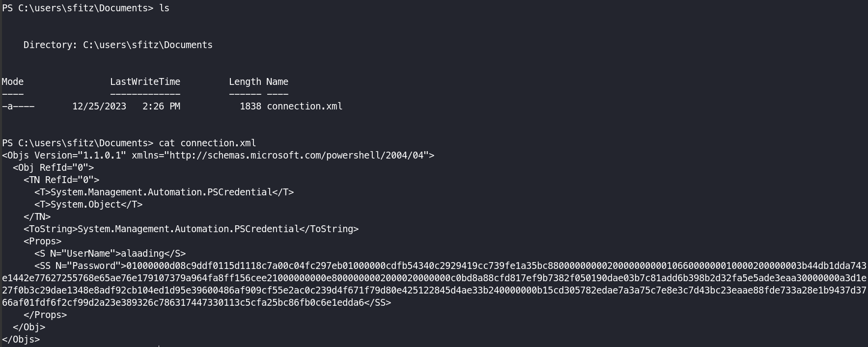Click the 'ls' command text
Image resolution: width=868 pixels, height=347 pixels.
pos(164,8)
